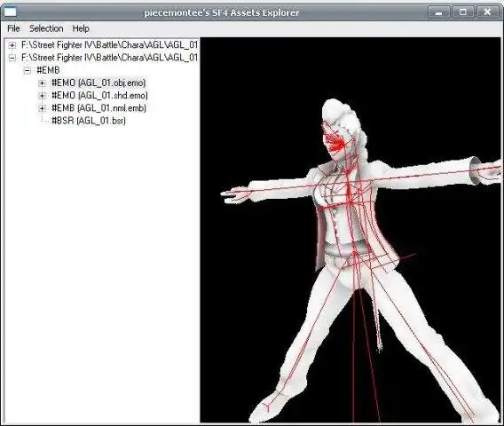Collapse the top-level #EMB node
Viewport: 504px width, 426px height.
point(28,71)
